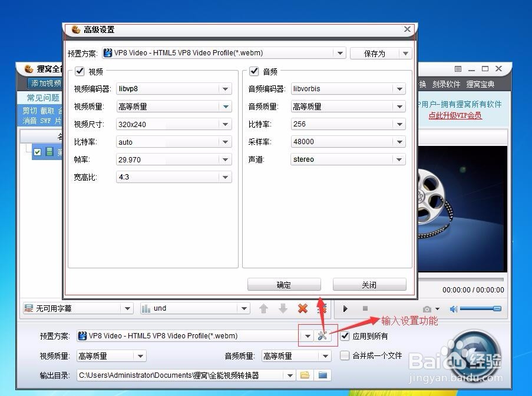Enable 合并成一个文件 checkbox
The height and width of the screenshot is (396, 532).
pos(345,355)
